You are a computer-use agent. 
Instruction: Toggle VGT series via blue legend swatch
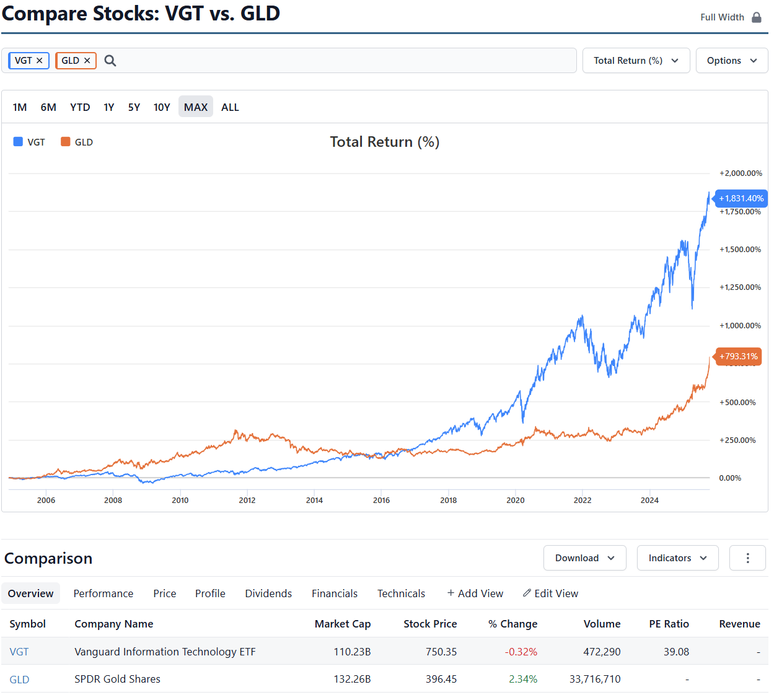tap(18, 142)
